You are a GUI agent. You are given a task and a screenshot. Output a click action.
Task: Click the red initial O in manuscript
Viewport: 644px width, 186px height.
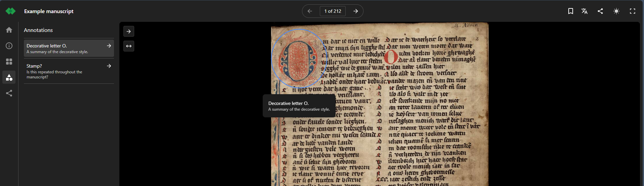(391, 57)
